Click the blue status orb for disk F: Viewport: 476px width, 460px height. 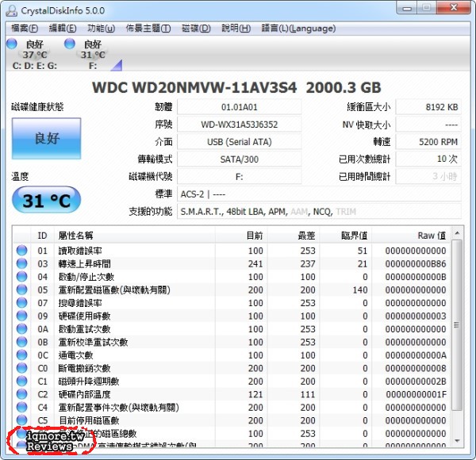(70, 44)
